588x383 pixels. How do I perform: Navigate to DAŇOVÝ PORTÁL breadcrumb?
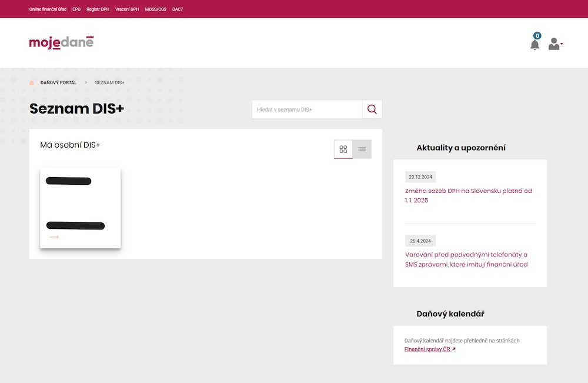click(x=58, y=82)
